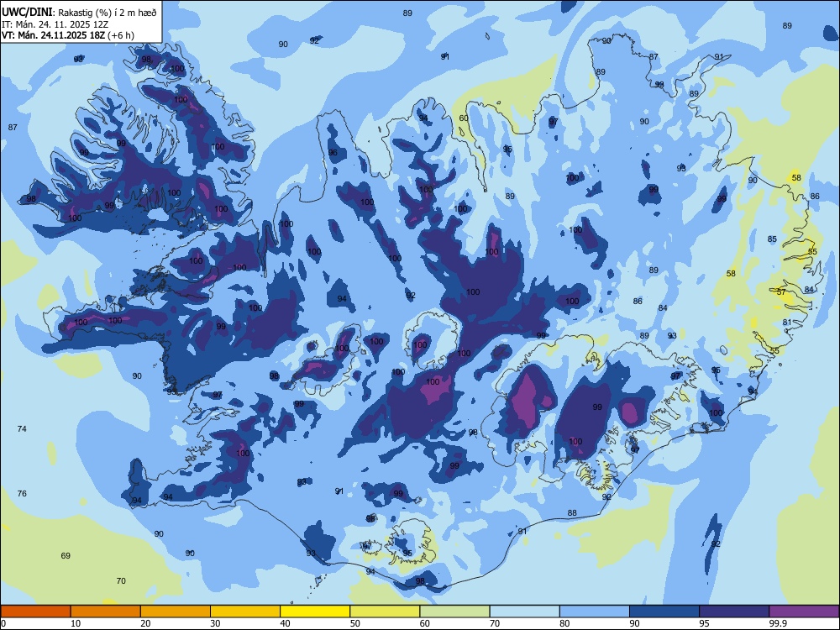Viewport: 840px width, 630px height.
Task: Choose the light green 60–70 legend swatch
Action: 454,612
